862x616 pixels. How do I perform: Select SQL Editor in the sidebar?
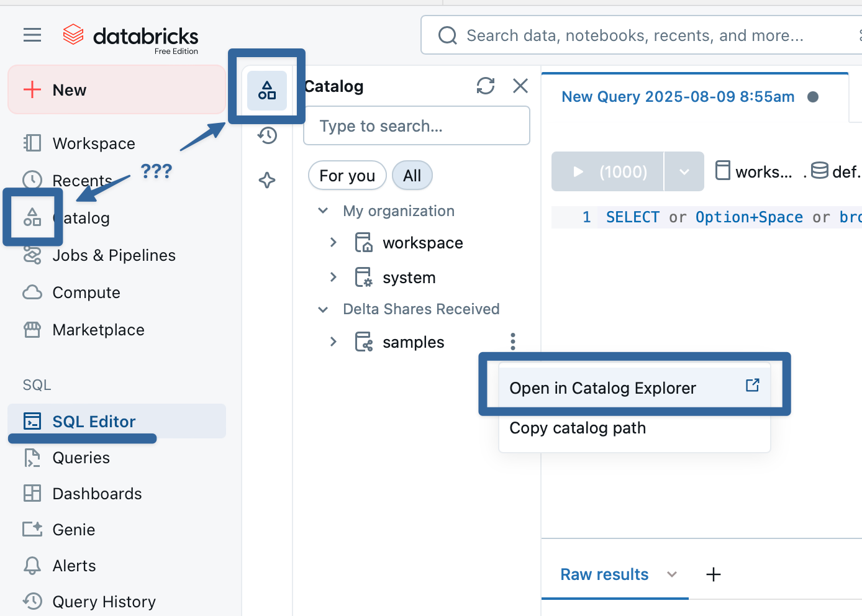(x=117, y=421)
